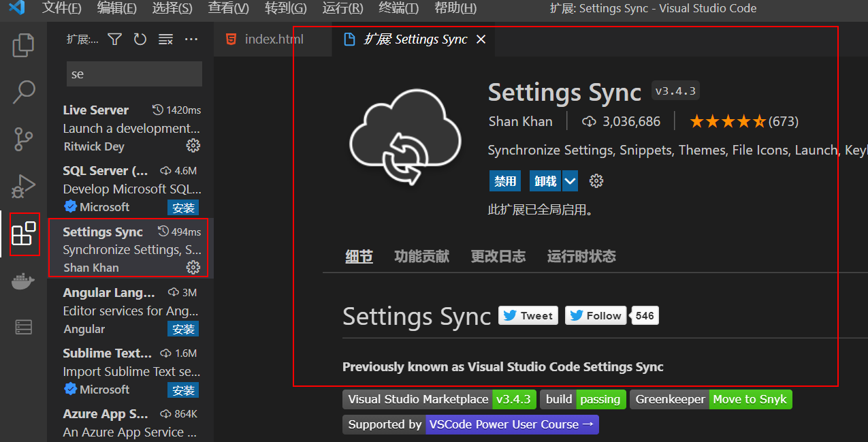The image size is (868, 442).
Task: Open the 终端(T) menu
Action: click(x=399, y=9)
